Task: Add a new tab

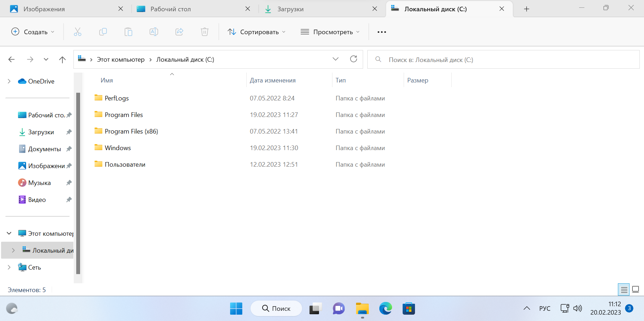Action: click(x=526, y=9)
